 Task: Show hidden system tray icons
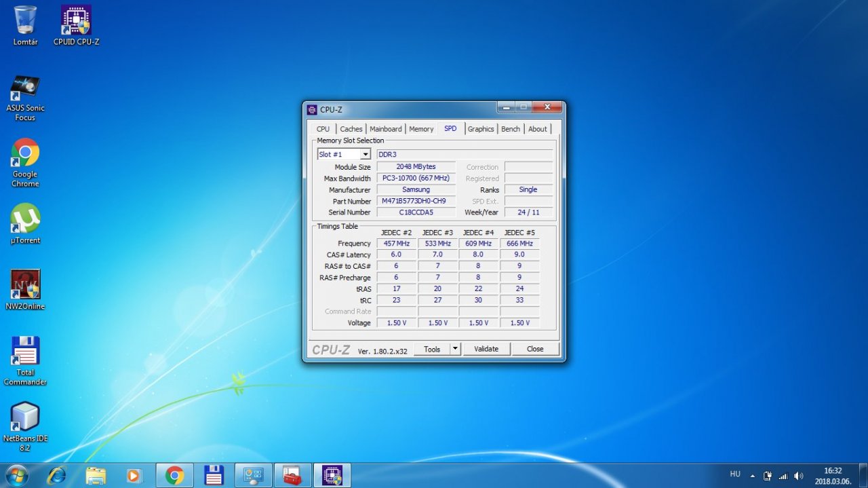[752, 476]
